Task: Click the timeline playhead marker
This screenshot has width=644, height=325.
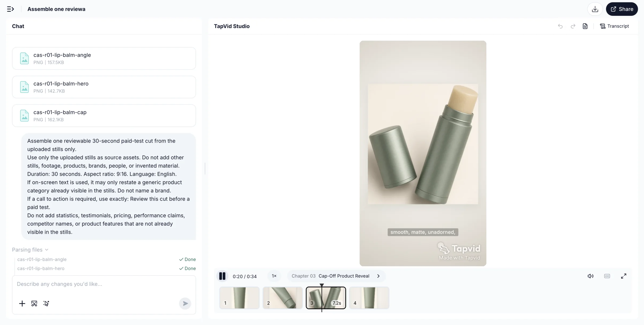Action: point(322,285)
